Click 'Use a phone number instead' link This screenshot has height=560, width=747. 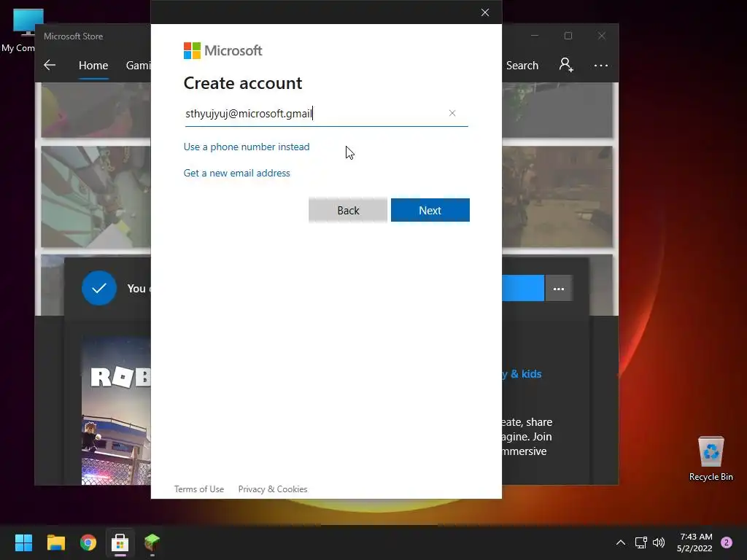(247, 147)
